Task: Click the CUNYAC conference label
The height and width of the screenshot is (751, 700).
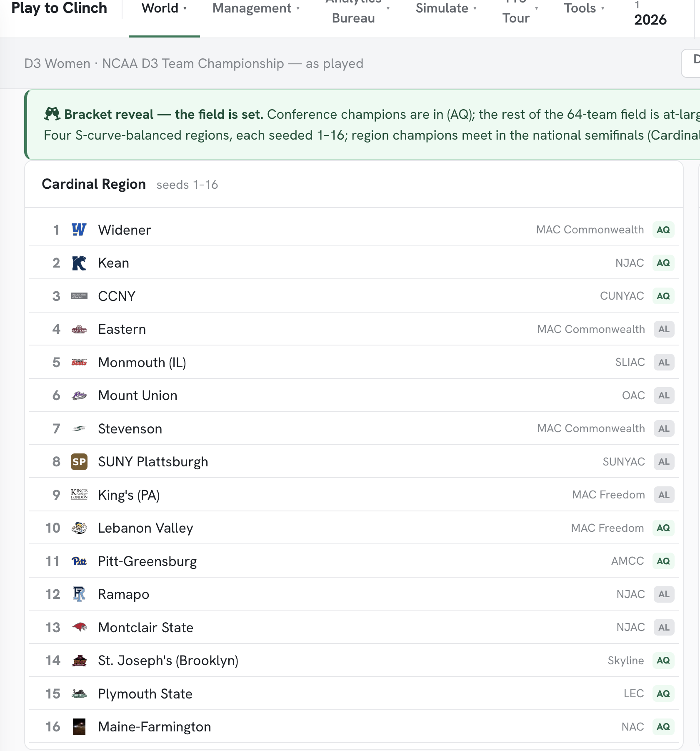Action: (622, 296)
